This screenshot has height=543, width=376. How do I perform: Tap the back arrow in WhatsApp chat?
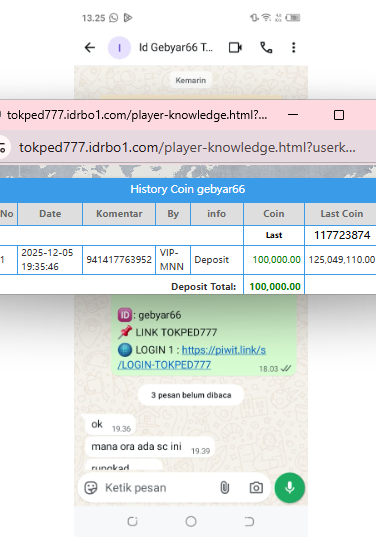[90, 47]
